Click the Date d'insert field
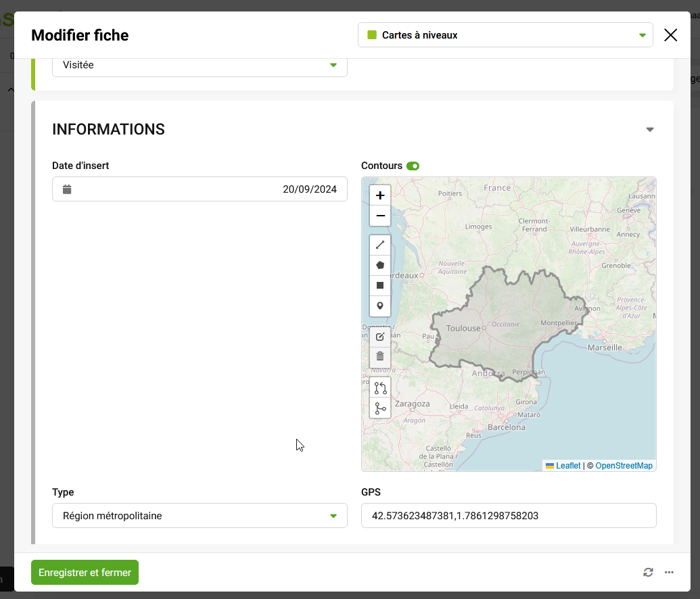This screenshot has height=599, width=700. point(200,189)
